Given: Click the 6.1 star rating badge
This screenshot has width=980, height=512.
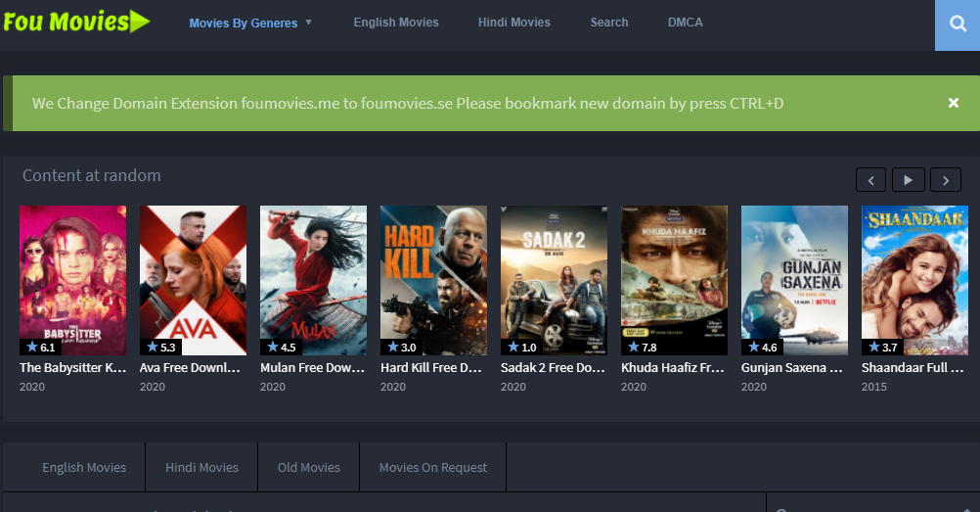Looking at the screenshot, I should point(41,347).
